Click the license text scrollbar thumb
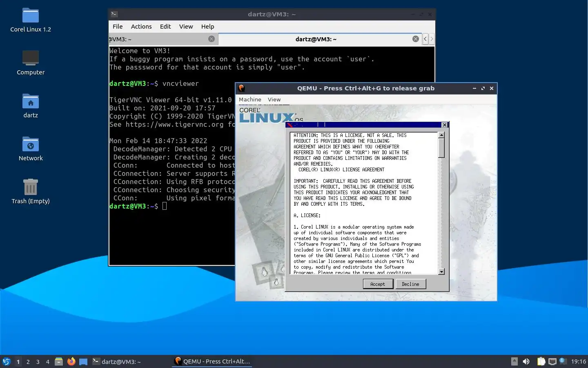Image resolution: width=588 pixels, height=368 pixels. pyautogui.click(x=441, y=148)
